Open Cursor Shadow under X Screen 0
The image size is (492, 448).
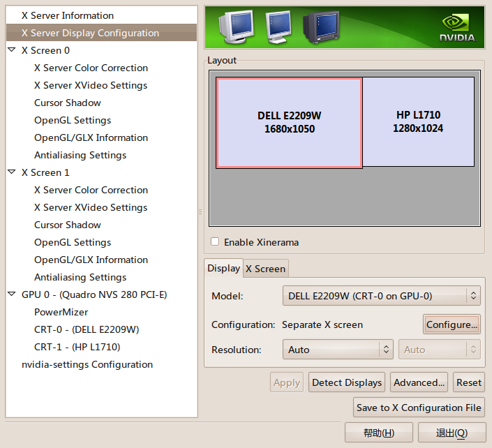[68, 103]
